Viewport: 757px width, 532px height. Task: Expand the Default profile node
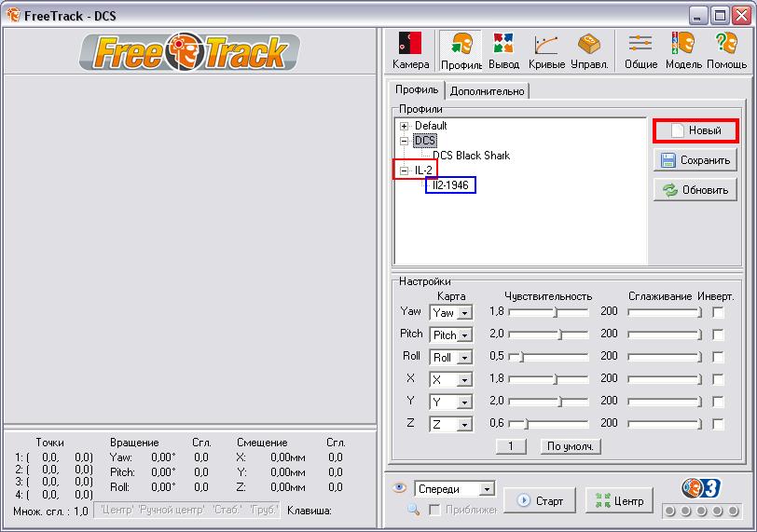pos(404,127)
